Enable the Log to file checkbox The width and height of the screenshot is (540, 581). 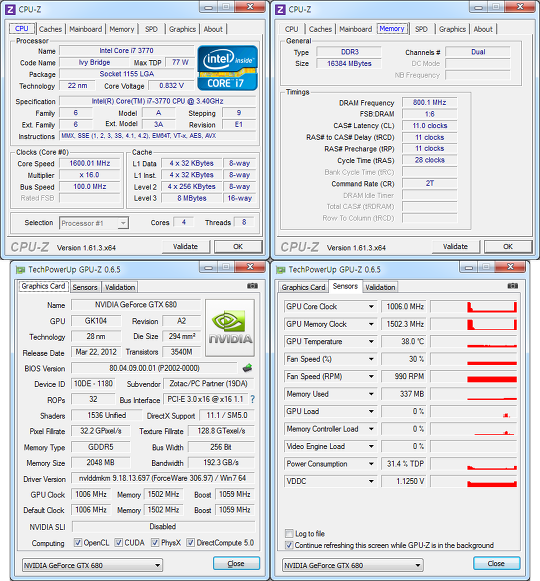(x=289, y=534)
